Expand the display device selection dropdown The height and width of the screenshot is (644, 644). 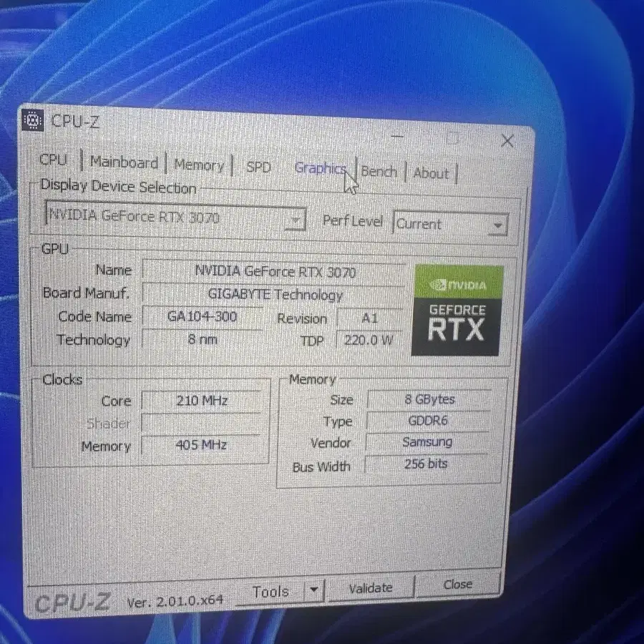tap(296, 220)
